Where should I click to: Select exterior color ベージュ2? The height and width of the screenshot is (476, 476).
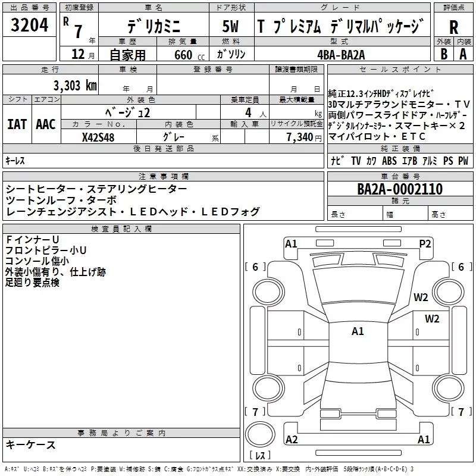click(x=127, y=112)
